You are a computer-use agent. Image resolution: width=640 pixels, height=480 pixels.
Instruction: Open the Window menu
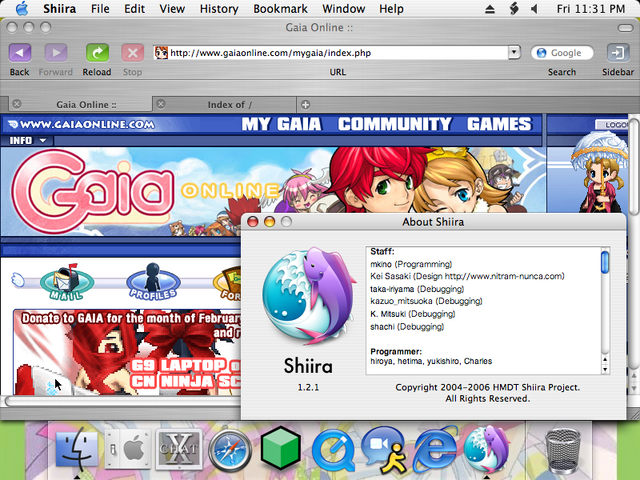(343, 9)
